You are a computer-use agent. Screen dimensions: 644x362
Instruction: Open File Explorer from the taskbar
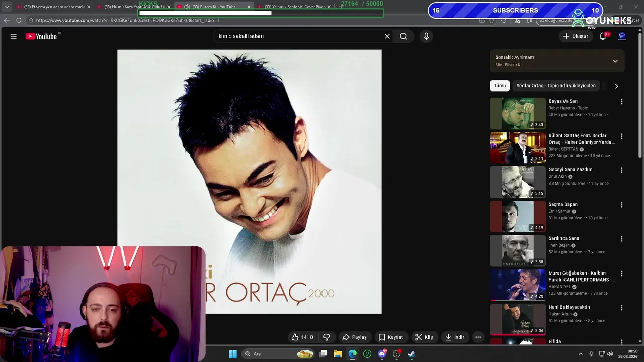pyautogui.click(x=338, y=354)
